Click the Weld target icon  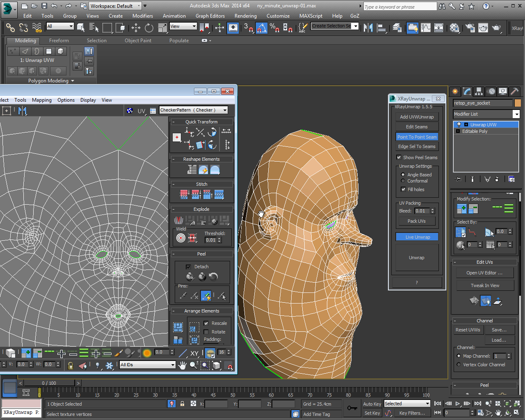pos(181,238)
